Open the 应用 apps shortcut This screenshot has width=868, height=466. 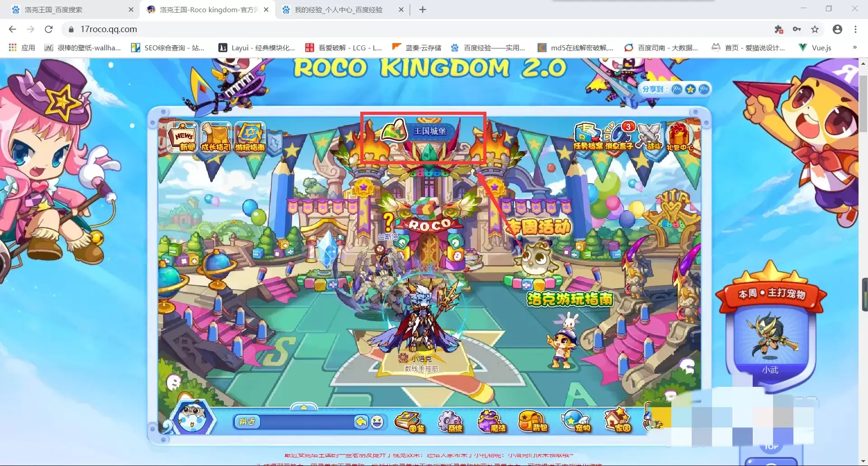click(x=22, y=48)
